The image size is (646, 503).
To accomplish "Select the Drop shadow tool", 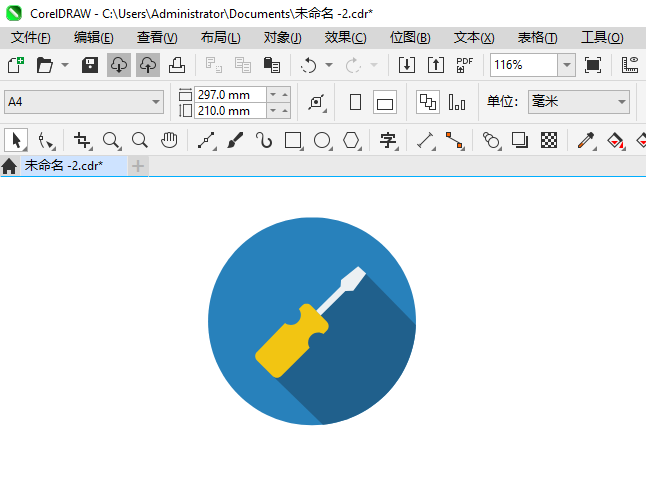I will (x=520, y=140).
